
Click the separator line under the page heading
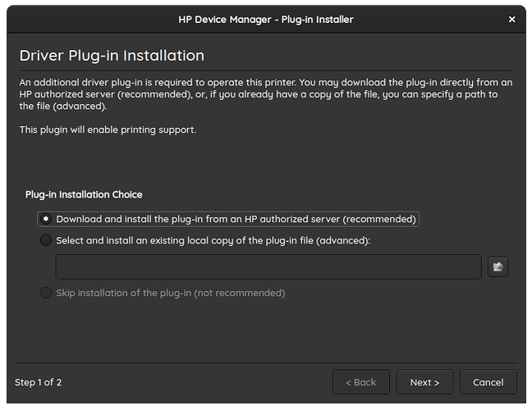pos(266,70)
